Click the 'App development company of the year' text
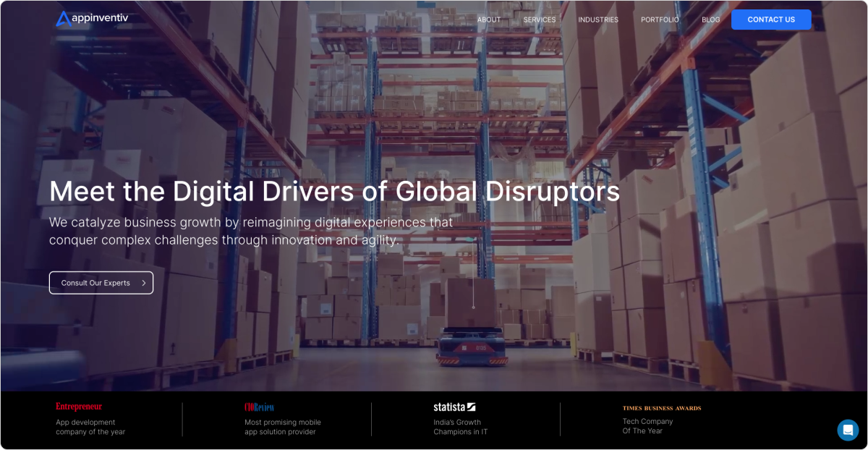This screenshot has height=450, width=868. coord(90,427)
